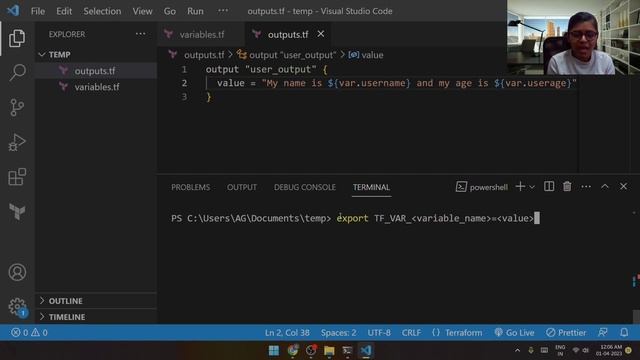Kill terminal using trash icon
This screenshot has height=360, width=640.
567,187
